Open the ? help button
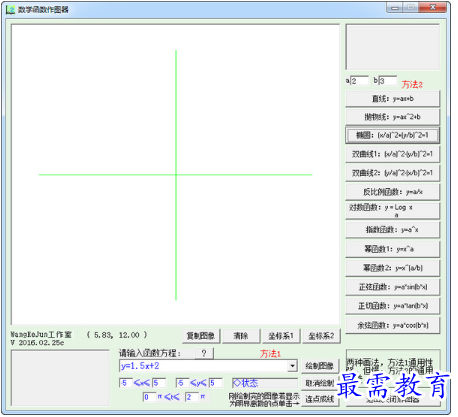The height and width of the screenshot is (417, 458). point(204,353)
